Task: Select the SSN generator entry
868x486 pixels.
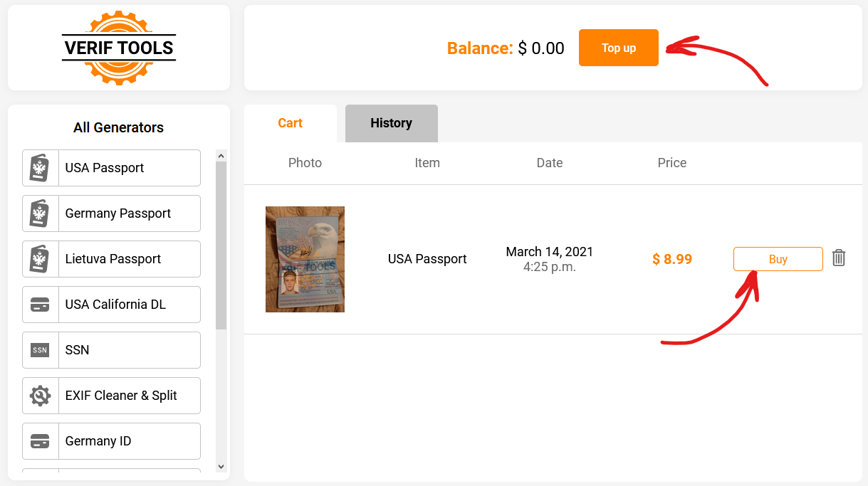Action: pos(121,350)
